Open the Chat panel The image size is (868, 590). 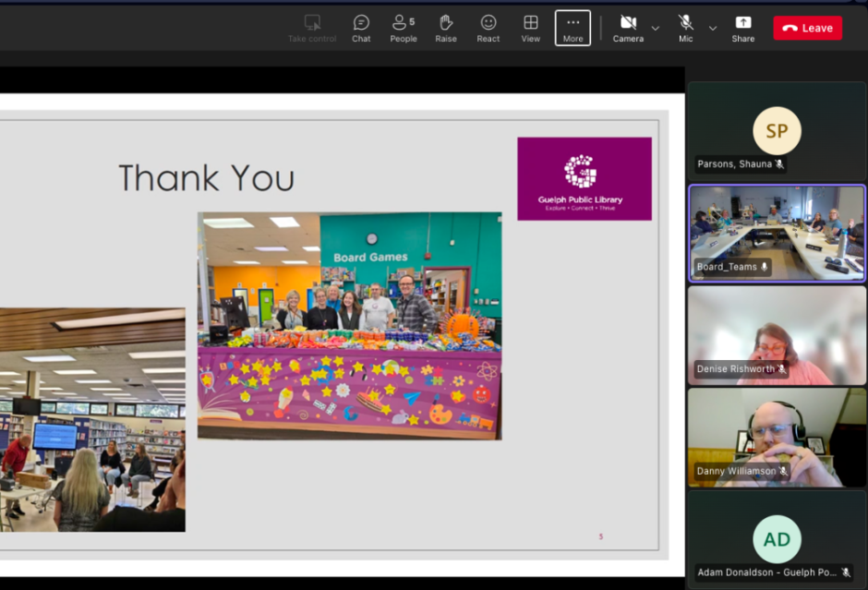click(361, 28)
